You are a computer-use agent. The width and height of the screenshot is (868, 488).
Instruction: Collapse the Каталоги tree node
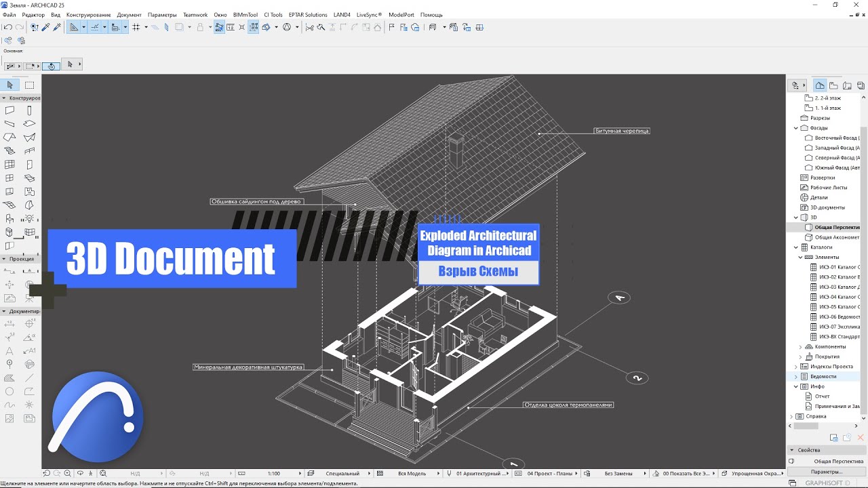(x=796, y=247)
